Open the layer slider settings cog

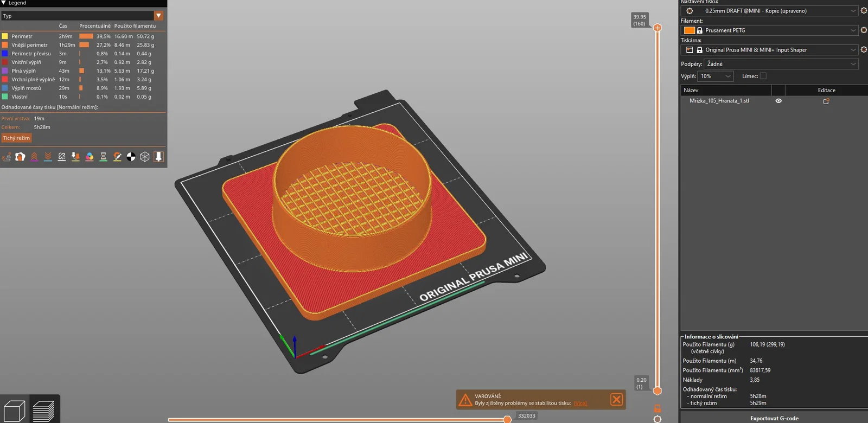click(658, 419)
